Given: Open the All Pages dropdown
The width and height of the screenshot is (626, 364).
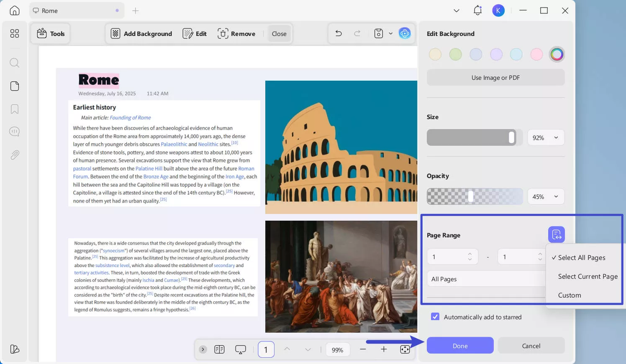Looking at the screenshot, I should point(486,279).
